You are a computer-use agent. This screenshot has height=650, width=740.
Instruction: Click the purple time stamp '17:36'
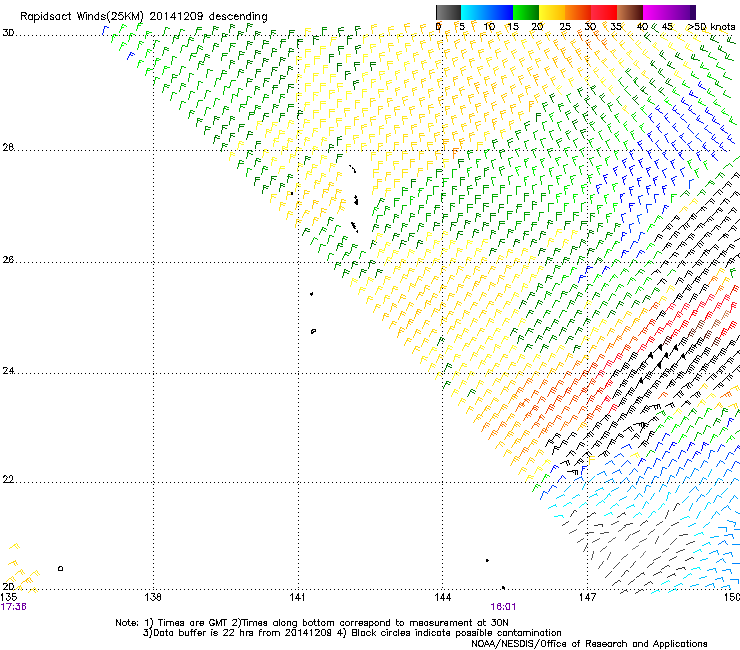[x=14, y=607]
